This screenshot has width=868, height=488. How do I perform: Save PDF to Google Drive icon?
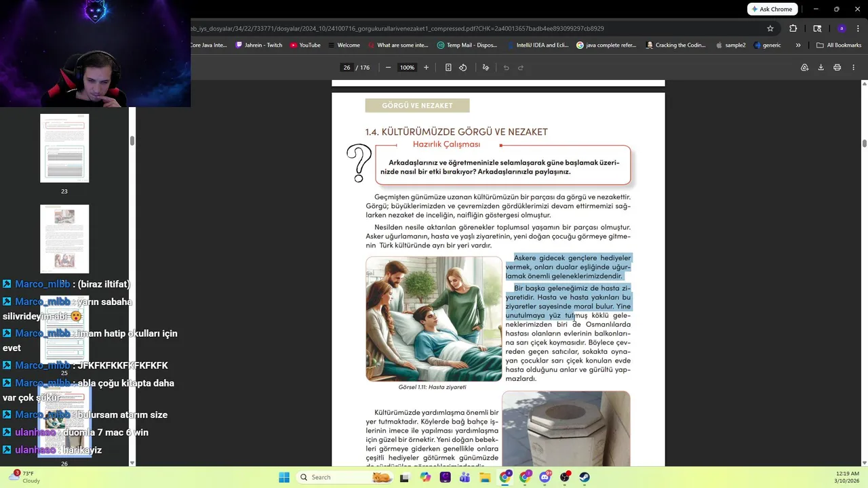click(x=804, y=67)
